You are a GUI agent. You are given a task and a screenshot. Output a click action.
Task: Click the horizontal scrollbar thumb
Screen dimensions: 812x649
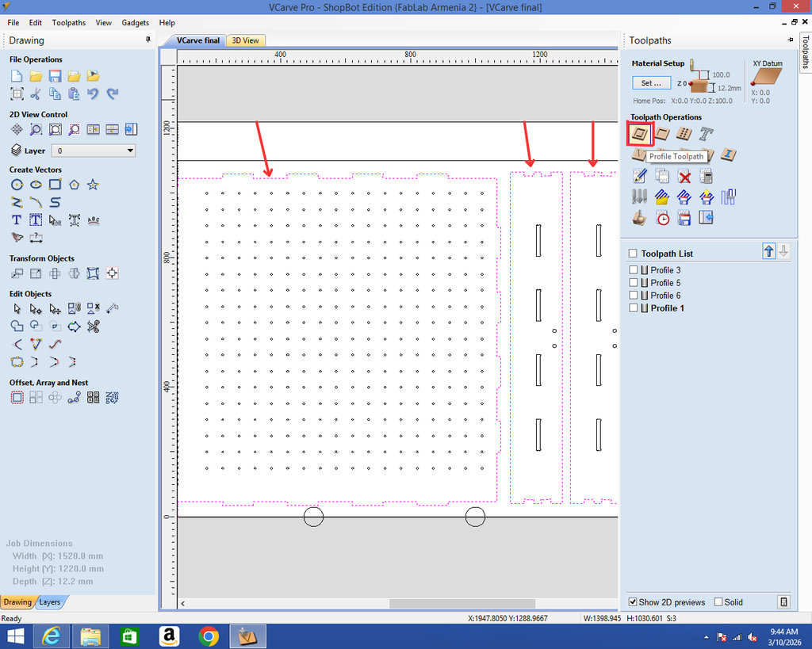(x=462, y=604)
